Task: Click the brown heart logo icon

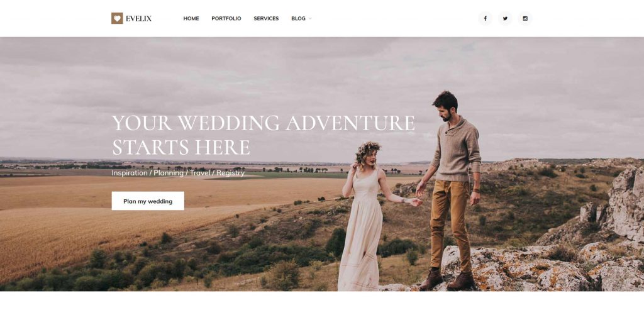Action: 117,18
